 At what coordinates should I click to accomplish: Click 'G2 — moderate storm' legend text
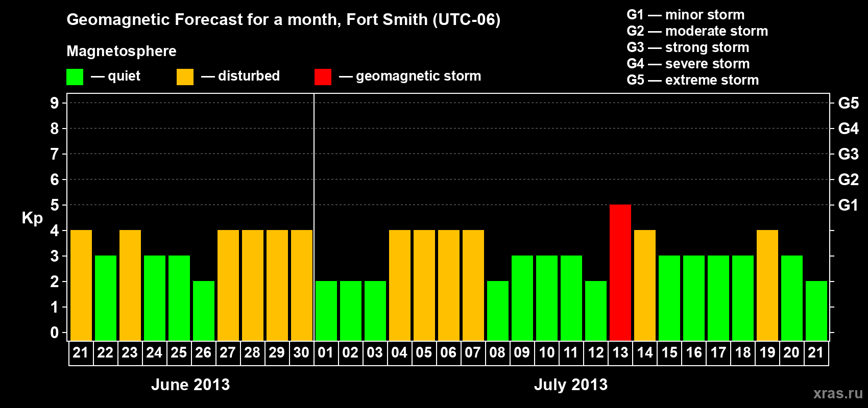697,31
